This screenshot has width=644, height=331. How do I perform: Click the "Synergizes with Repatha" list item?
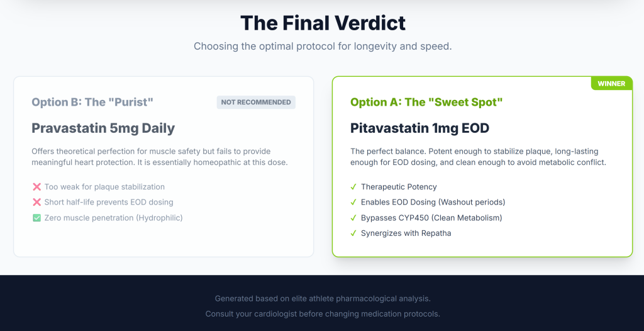406,233
